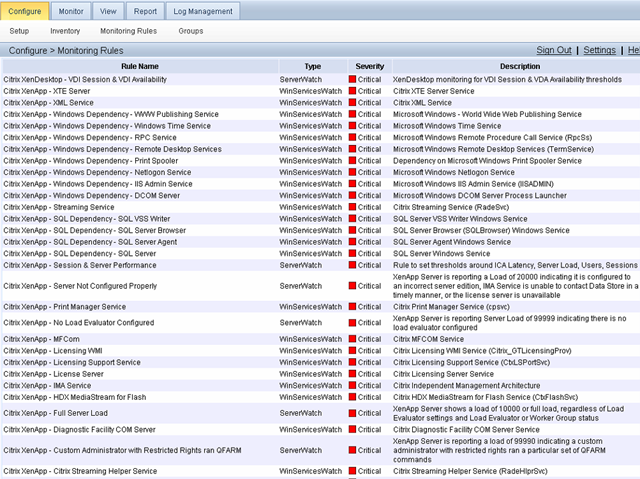Select Monitoring Rules submenu item
The height and width of the screenshot is (479, 640).
129,31
